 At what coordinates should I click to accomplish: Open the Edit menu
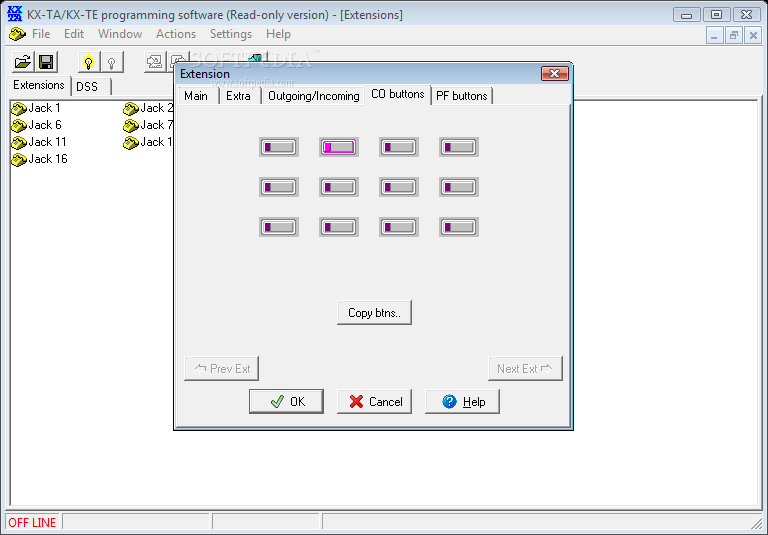pyautogui.click(x=74, y=34)
